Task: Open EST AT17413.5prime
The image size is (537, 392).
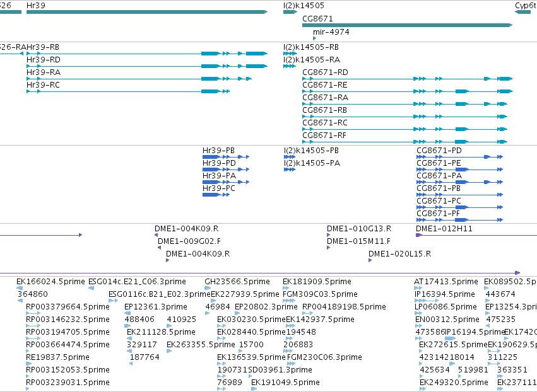Action: coord(446,282)
